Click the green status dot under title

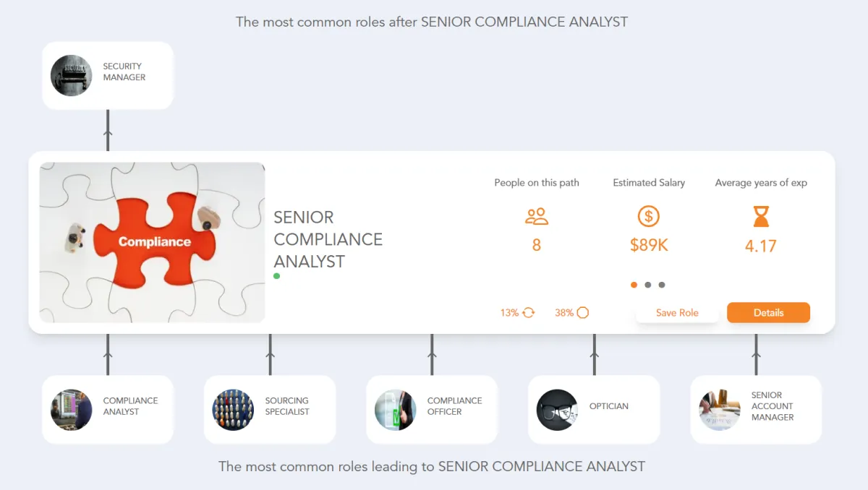coord(276,276)
